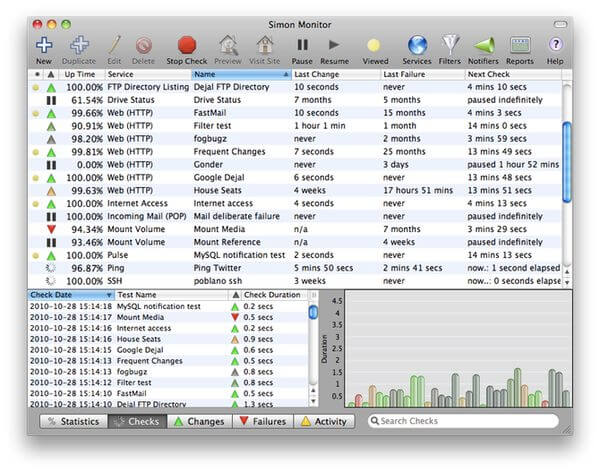The image size is (600, 473).
Task: Sort by Up Time column header
Action: [81, 74]
